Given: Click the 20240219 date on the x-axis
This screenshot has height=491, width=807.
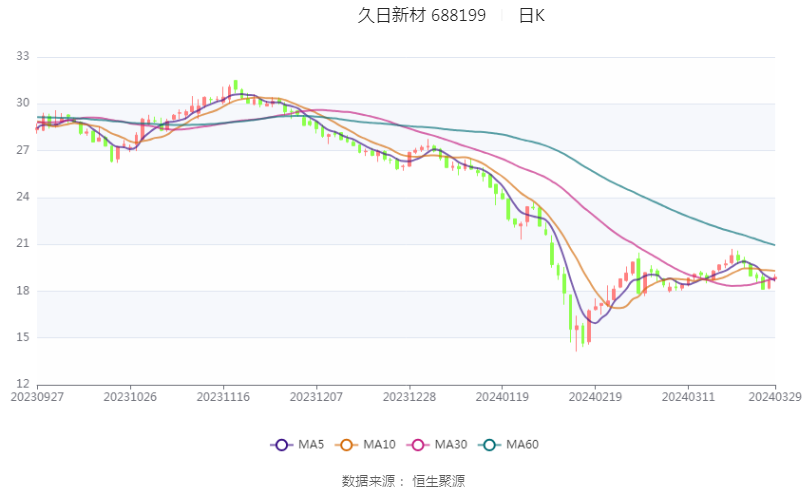Looking at the screenshot, I should click(594, 397).
